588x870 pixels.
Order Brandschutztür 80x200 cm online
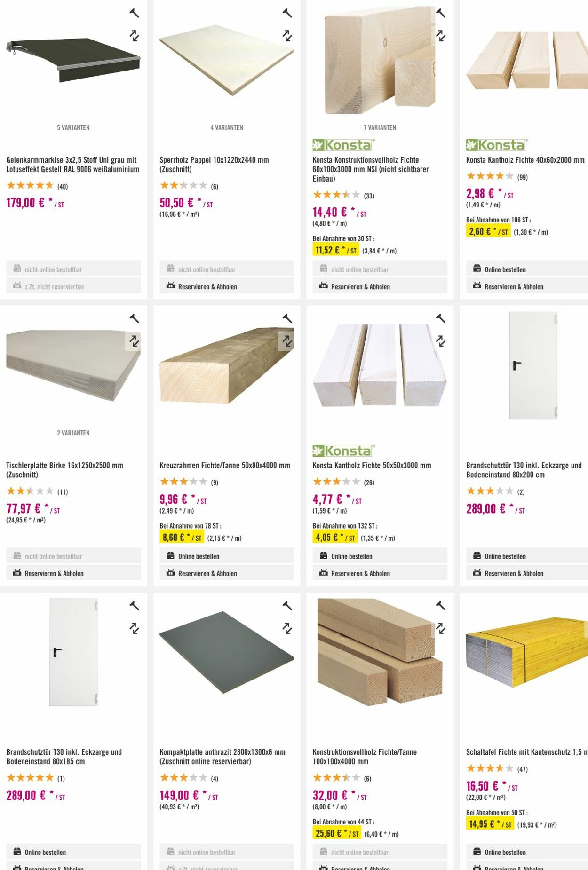tap(527, 556)
